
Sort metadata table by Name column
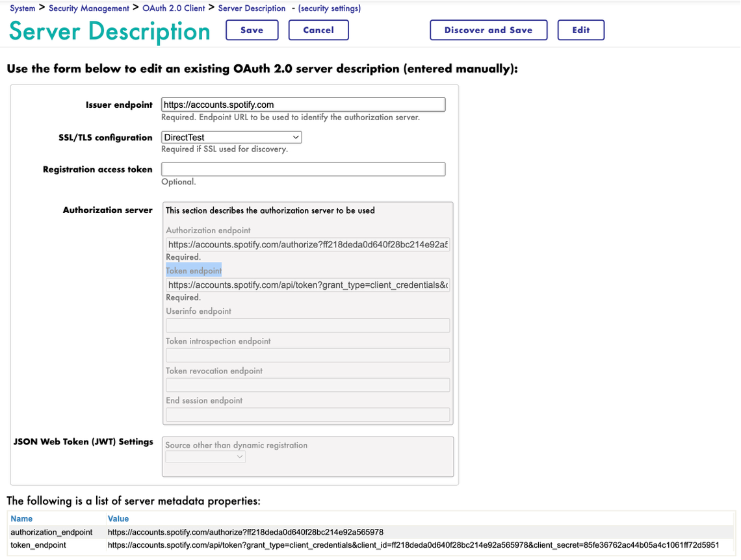(x=21, y=518)
